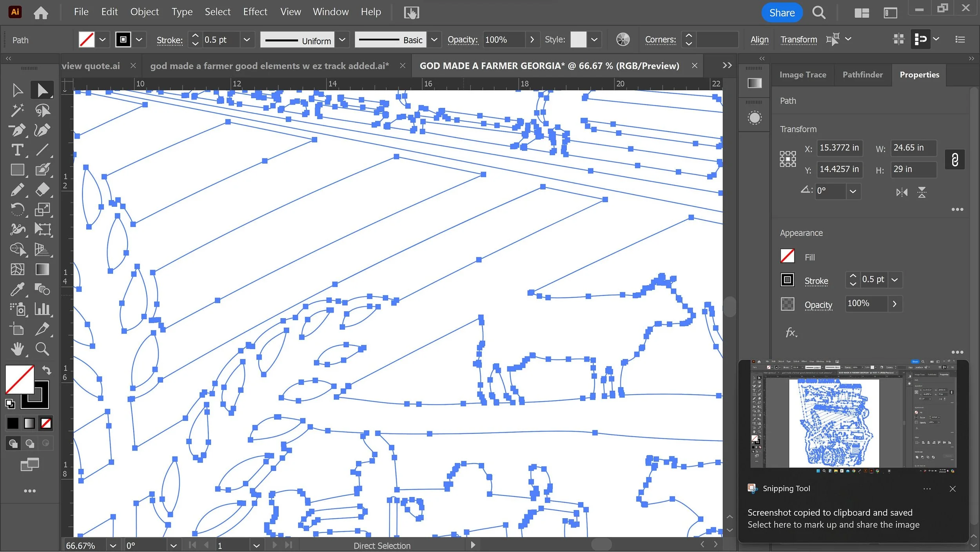The width and height of the screenshot is (980, 552).
Task: Select the Eraser tool
Action: pos(42,189)
